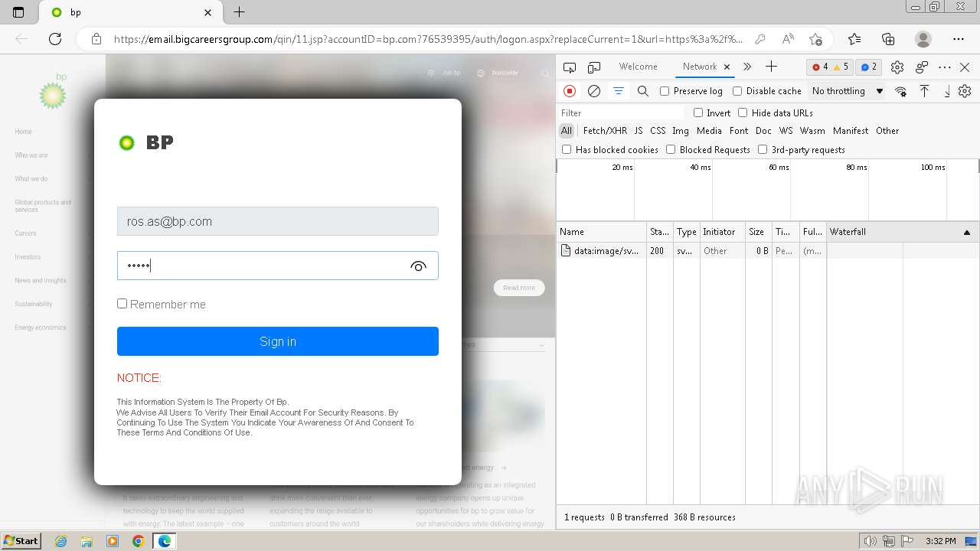This screenshot has width=980, height=551.
Task: Check Has blocked cookies checkbox
Action: click(x=567, y=149)
